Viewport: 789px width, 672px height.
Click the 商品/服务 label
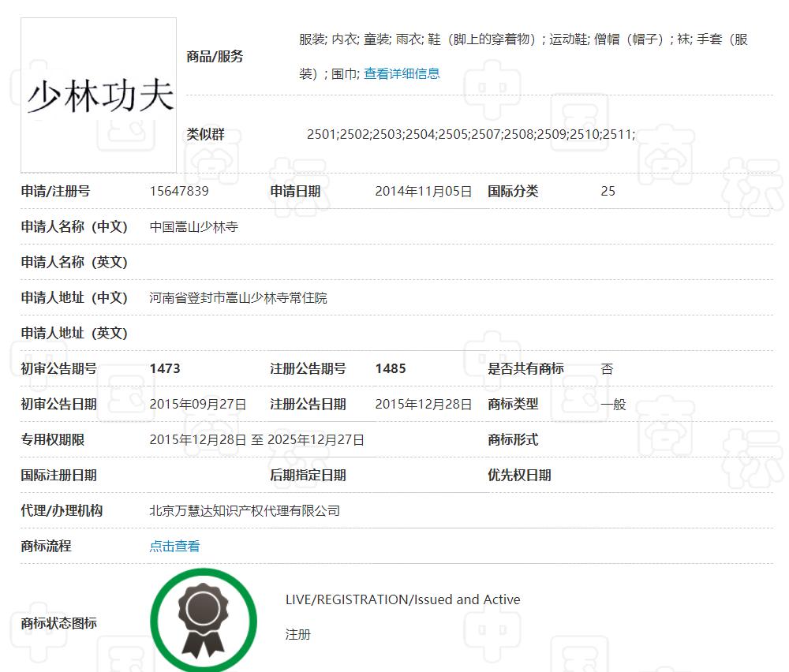click(x=215, y=56)
